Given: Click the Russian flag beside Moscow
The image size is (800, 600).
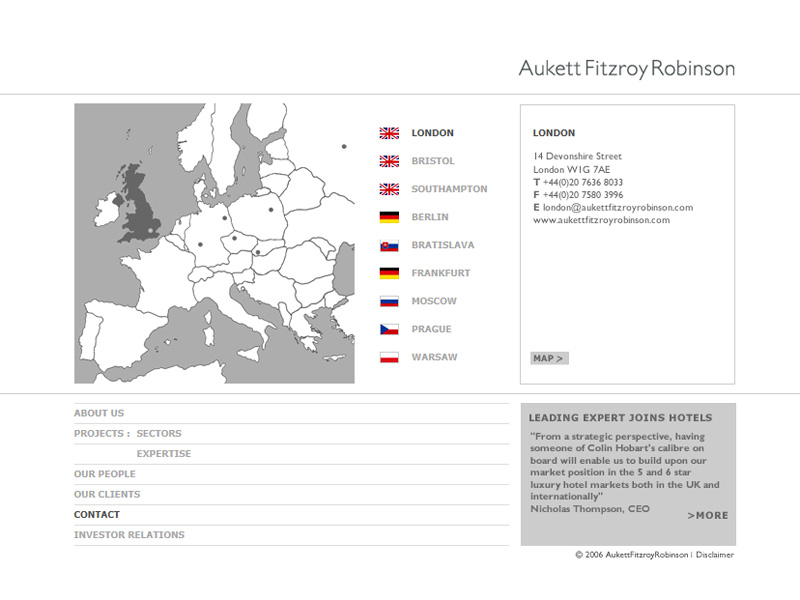Looking at the screenshot, I should [389, 301].
